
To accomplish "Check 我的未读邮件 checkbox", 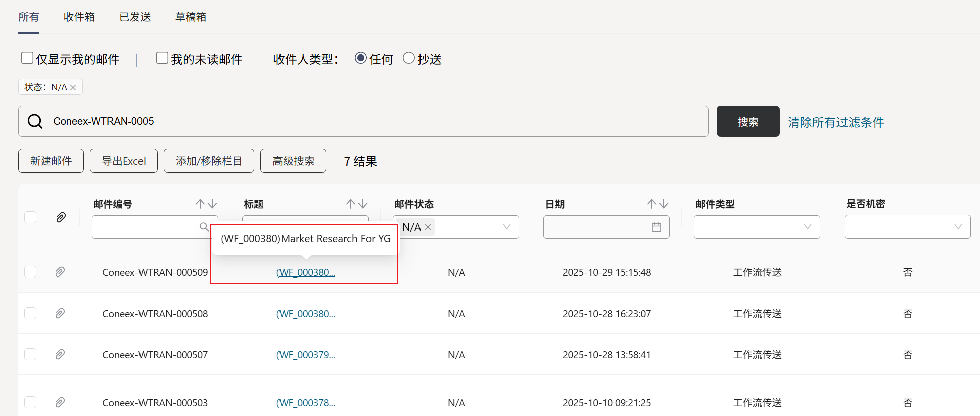I will [x=162, y=58].
